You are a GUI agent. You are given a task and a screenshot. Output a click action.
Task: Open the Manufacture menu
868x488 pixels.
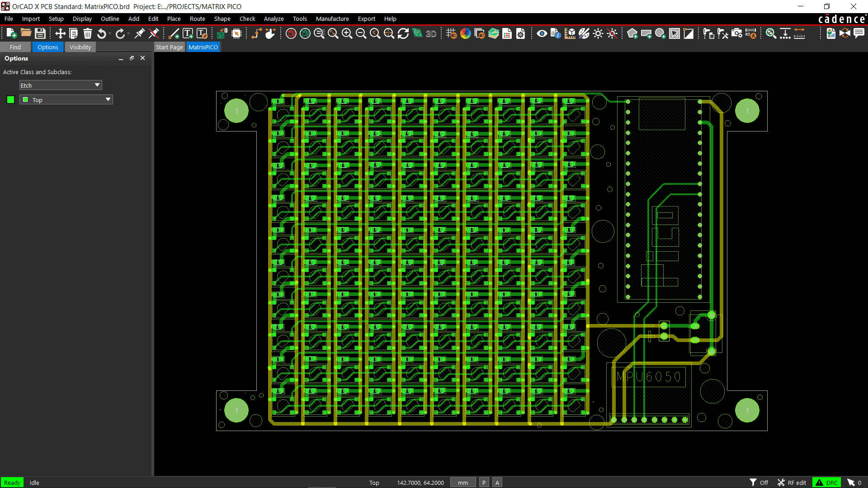click(332, 19)
